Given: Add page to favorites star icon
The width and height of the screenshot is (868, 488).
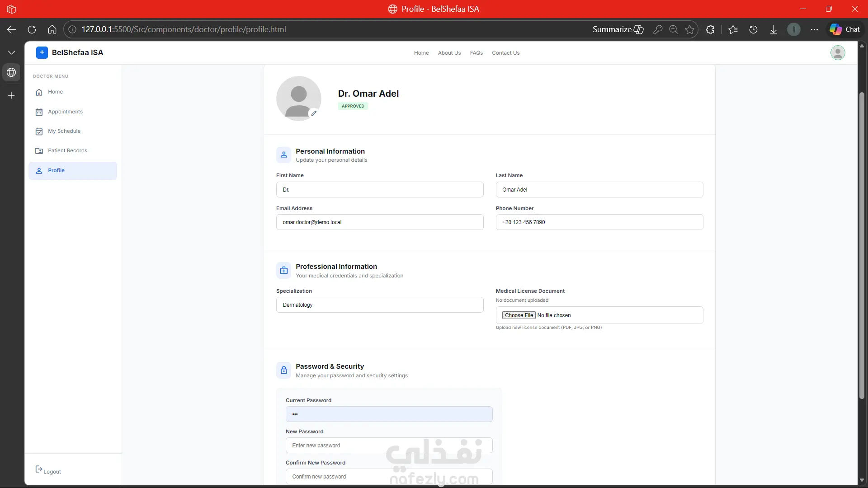Looking at the screenshot, I should [689, 29].
